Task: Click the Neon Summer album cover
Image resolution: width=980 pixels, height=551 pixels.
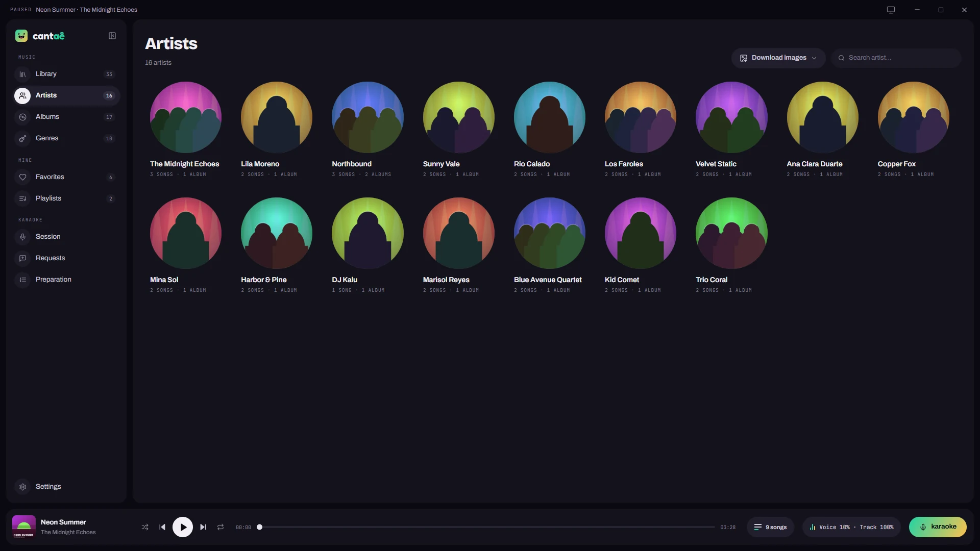Action: [23, 527]
